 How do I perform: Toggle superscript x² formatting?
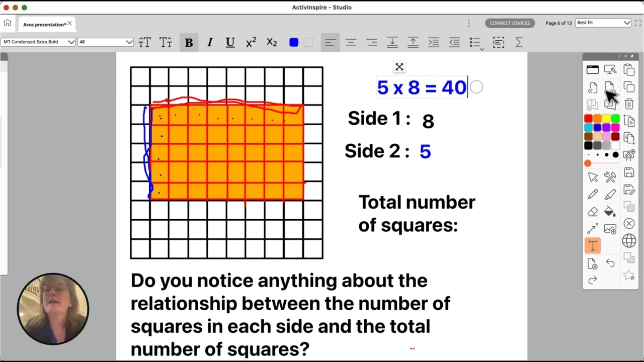[251, 43]
